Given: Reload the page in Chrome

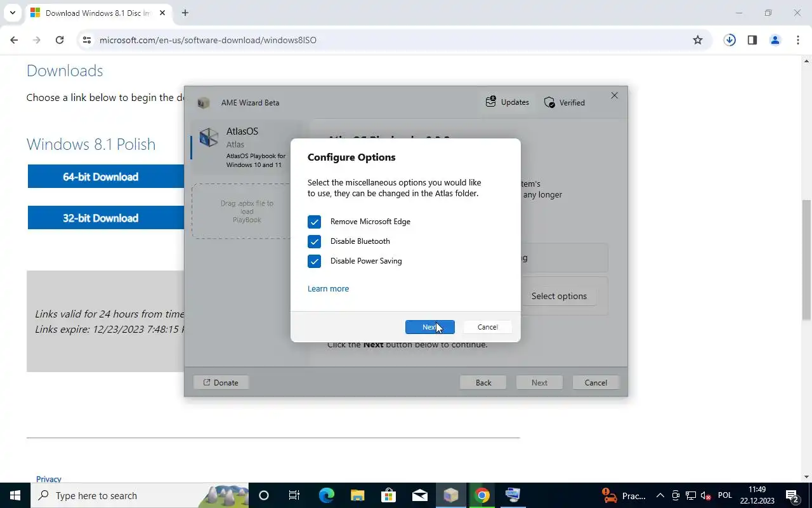Looking at the screenshot, I should (60, 40).
